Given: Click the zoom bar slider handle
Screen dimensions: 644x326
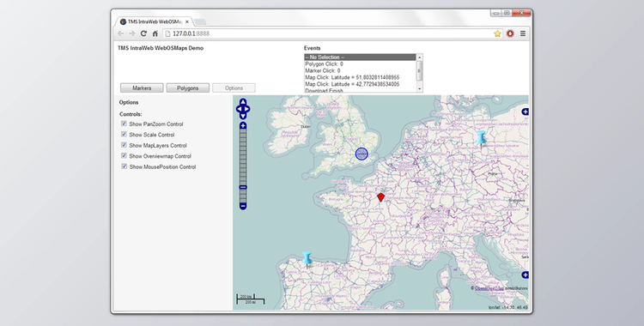Looking at the screenshot, I should [x=243, y=187].
